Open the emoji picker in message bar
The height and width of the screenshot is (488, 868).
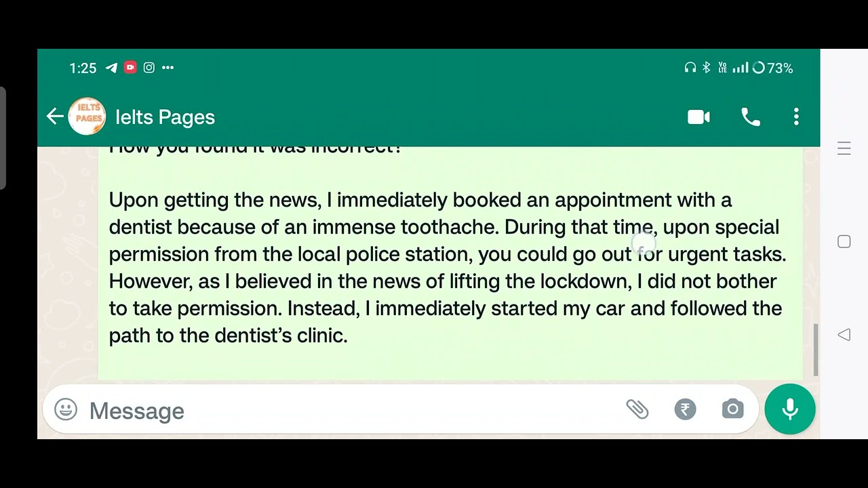[66, 409]
